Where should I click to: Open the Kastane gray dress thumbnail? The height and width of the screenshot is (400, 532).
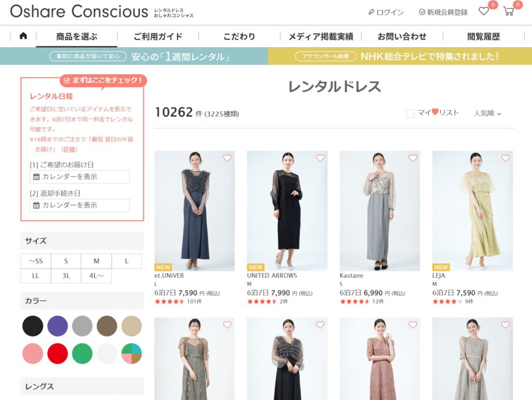pos(380,211)
